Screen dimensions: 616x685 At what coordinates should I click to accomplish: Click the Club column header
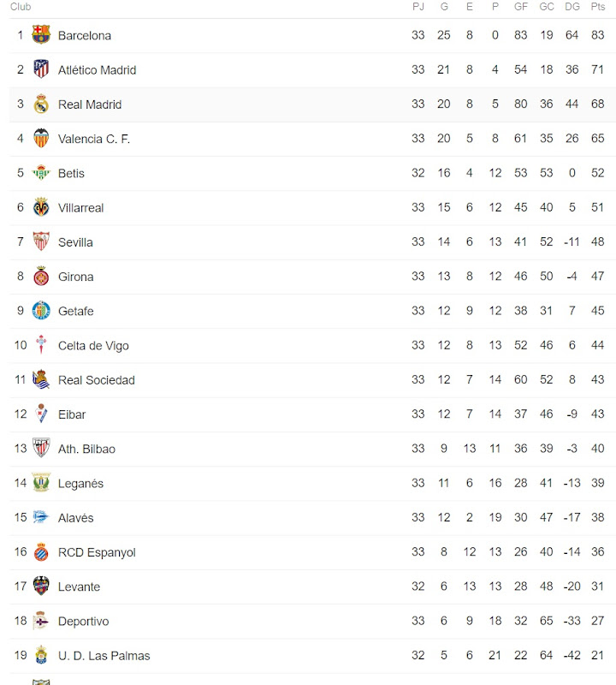[x=21, y=7]
